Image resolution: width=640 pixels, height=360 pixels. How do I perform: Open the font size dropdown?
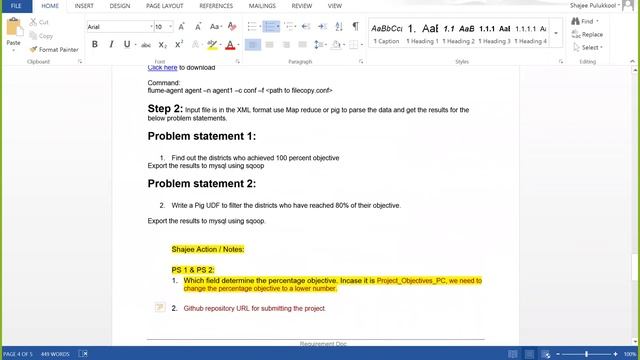(x=170, y=27)
